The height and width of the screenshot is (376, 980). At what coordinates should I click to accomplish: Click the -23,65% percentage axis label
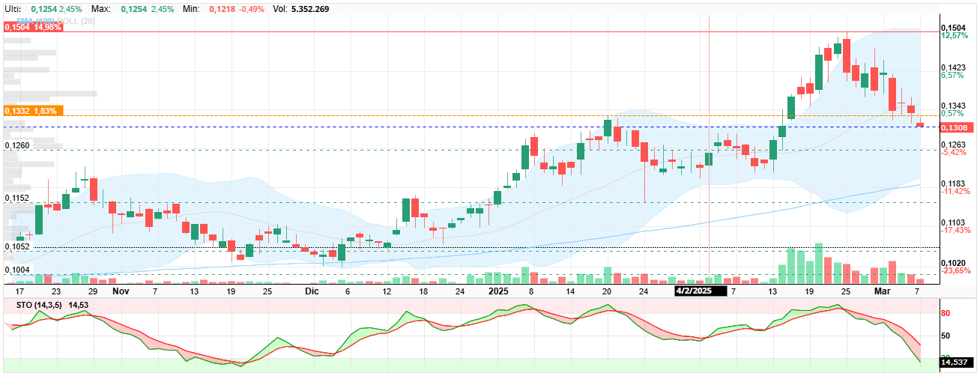955,270
